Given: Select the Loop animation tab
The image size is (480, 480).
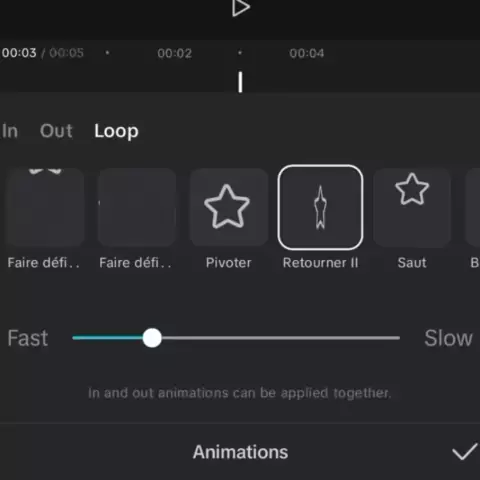Looking at the screenshot, I should (116, 131).
